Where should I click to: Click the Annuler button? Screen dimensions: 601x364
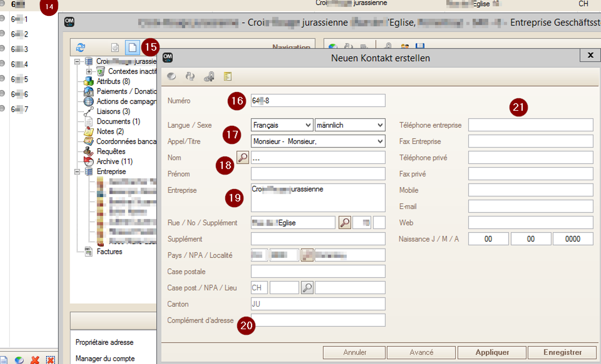(x=355, y=352)
